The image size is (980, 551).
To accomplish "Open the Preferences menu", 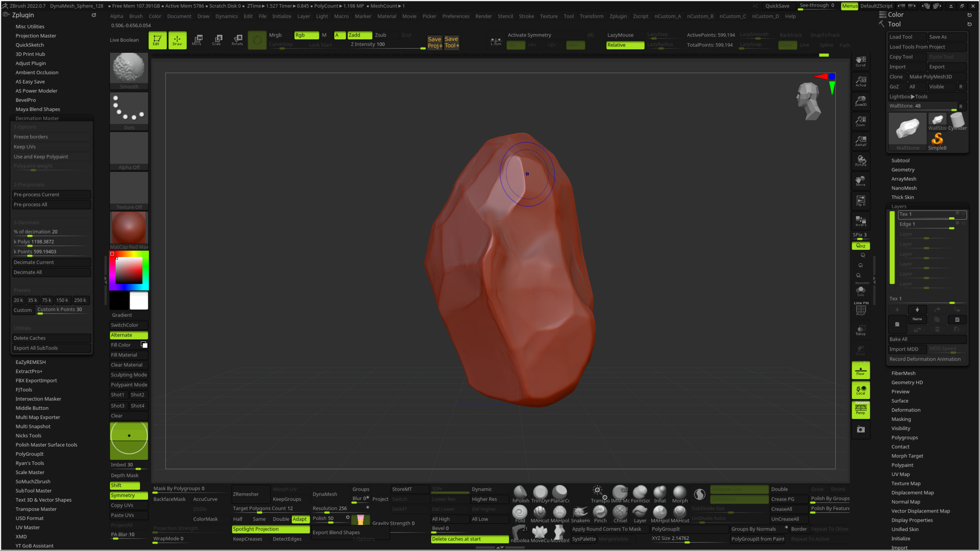I will (x=455, y=16).
